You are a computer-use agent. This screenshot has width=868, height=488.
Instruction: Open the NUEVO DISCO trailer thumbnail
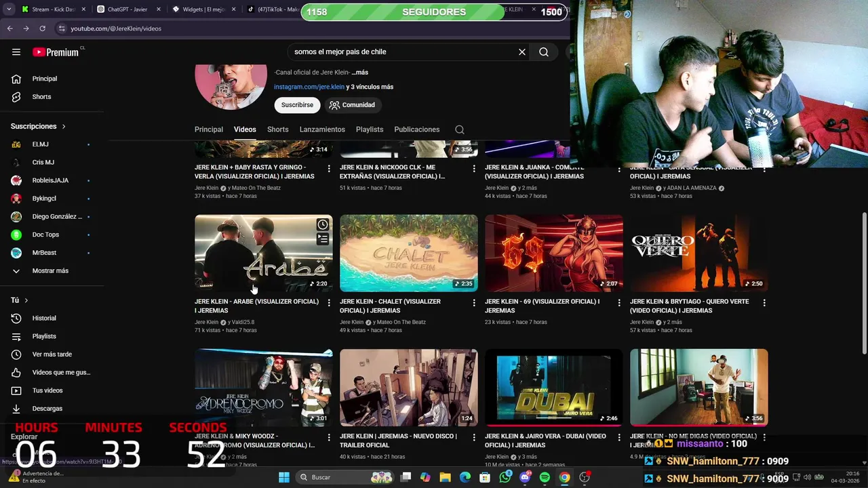(409, 388)
